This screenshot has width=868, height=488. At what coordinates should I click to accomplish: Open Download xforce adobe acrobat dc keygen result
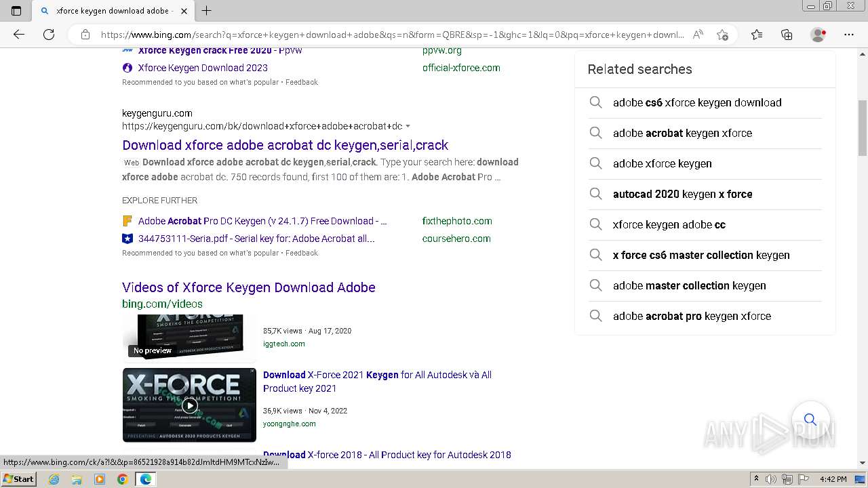tap(285, 145)
